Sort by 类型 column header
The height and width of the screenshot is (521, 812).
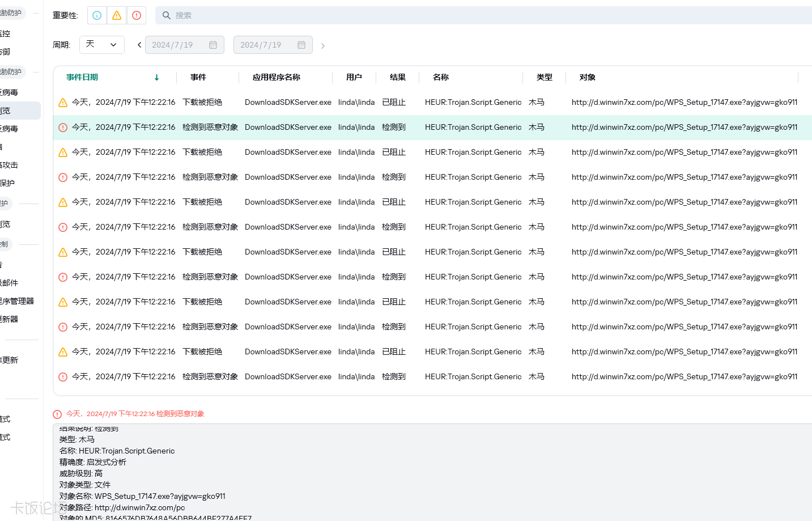click(545, 77)
